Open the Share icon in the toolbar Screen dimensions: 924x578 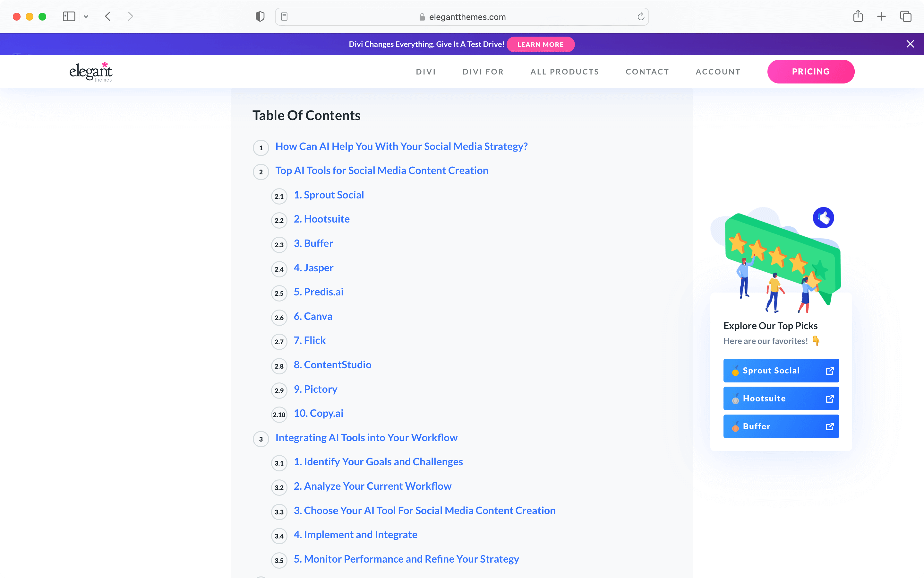coord(858,16)
